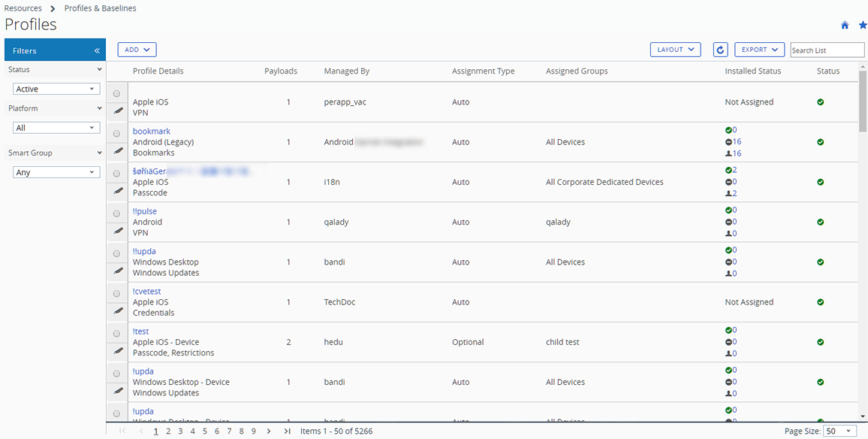Edit the !!pulse profile pencil icon
The height and width of the screenshot is (439, 868).
point(117,231)
